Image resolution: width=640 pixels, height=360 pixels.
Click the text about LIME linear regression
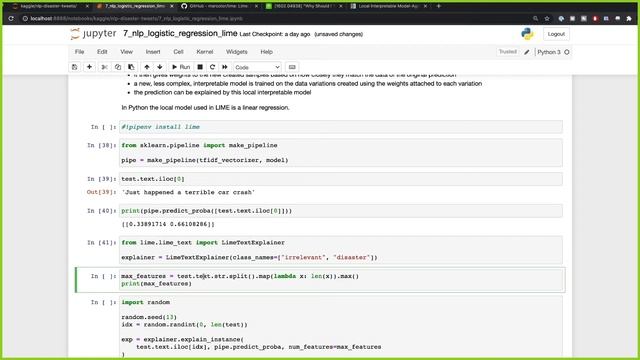point(205,108)
